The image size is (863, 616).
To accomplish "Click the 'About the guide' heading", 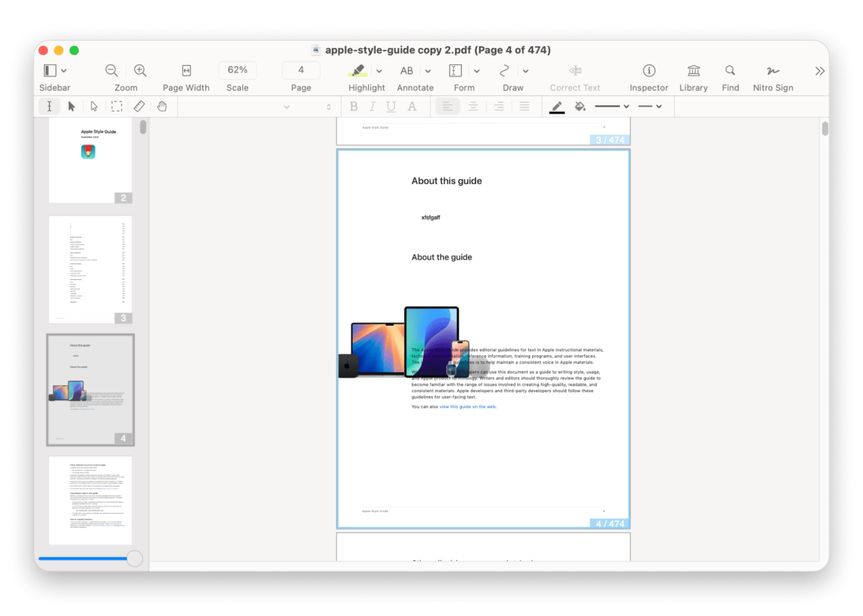I will pos(441,257).
